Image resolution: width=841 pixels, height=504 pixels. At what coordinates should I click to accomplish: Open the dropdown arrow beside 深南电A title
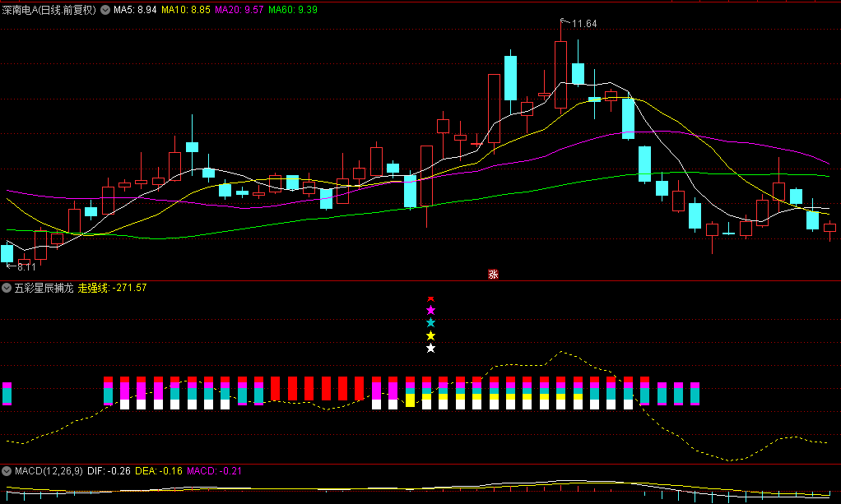point(105,10)
